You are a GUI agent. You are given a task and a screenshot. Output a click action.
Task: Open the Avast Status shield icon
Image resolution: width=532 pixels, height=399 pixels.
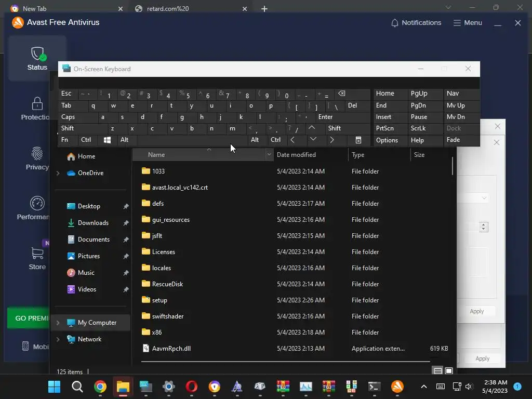point(37,54)
